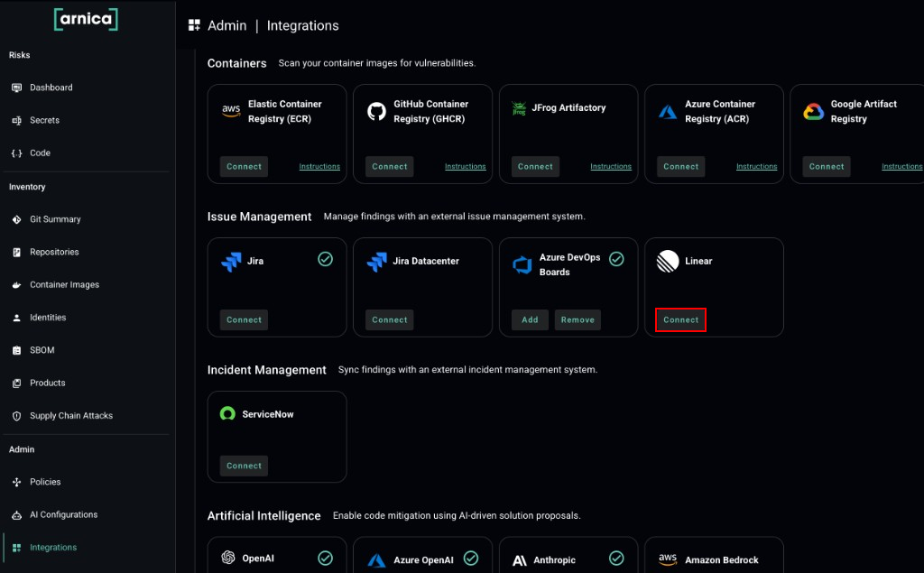Image resolution: width=924 pixels, height=573 pixels.
Task: Connect JFrog Artifactory
Action: click(x=535, y=166)
